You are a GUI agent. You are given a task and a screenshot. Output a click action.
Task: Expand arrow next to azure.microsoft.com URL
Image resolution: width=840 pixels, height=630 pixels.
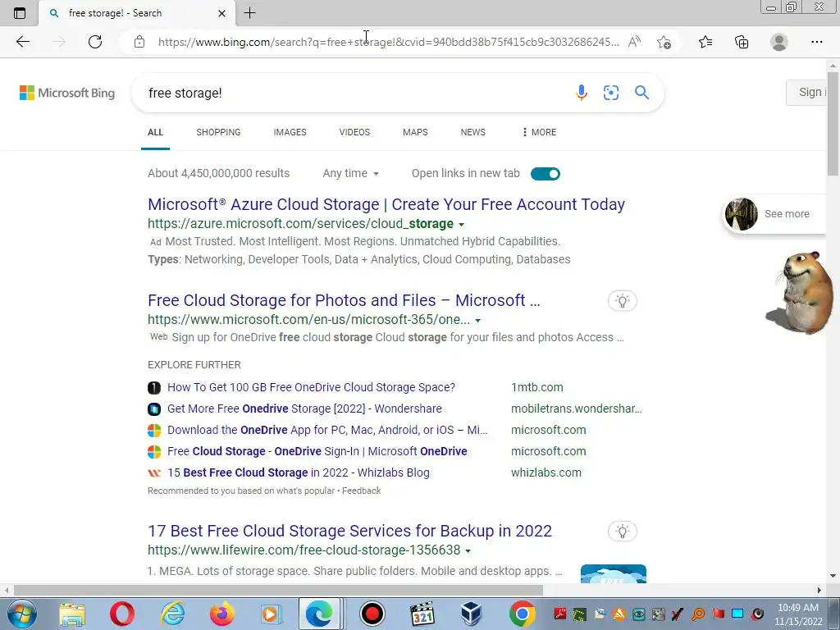pos(461,225)
